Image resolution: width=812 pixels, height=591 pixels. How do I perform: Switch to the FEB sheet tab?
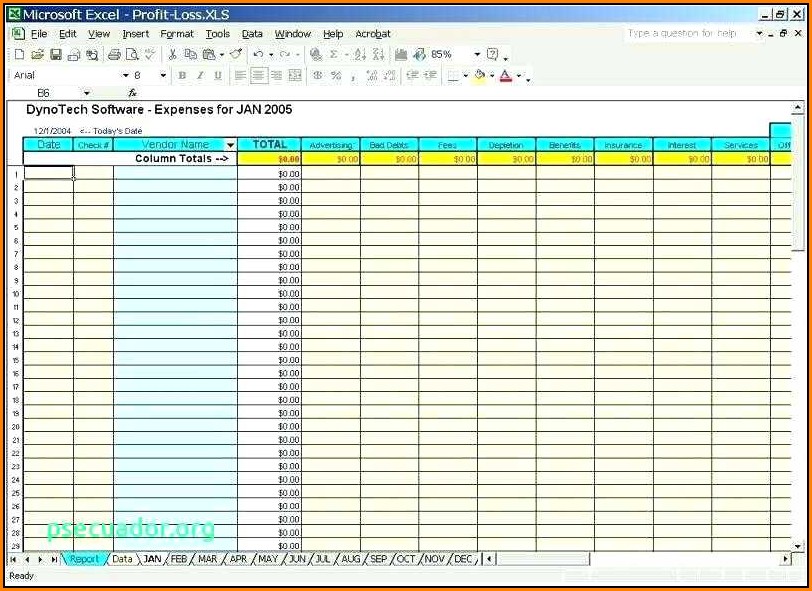click(x=179, y=559)
